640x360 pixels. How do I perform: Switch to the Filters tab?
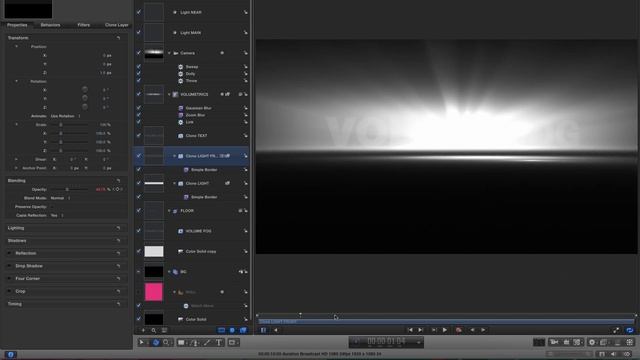point(84,25)
